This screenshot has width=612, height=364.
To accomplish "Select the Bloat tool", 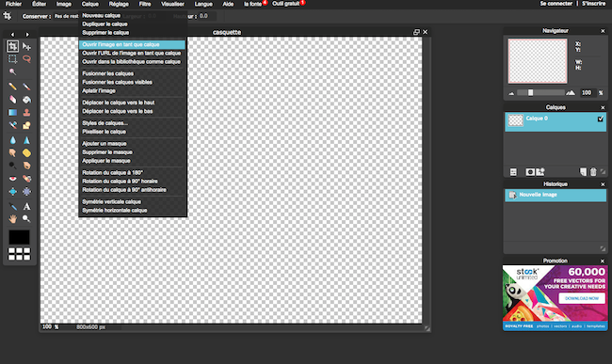I will click(12, 191).
